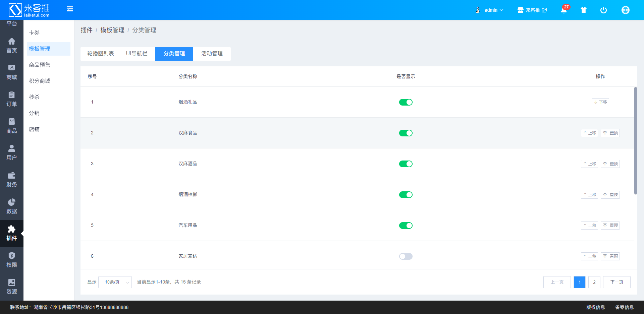Image resolution: width=644 pixels, height=314 pixels.
Task: Collapse the sidebar with the hamburger icon
Action: (x=70, y=9)
